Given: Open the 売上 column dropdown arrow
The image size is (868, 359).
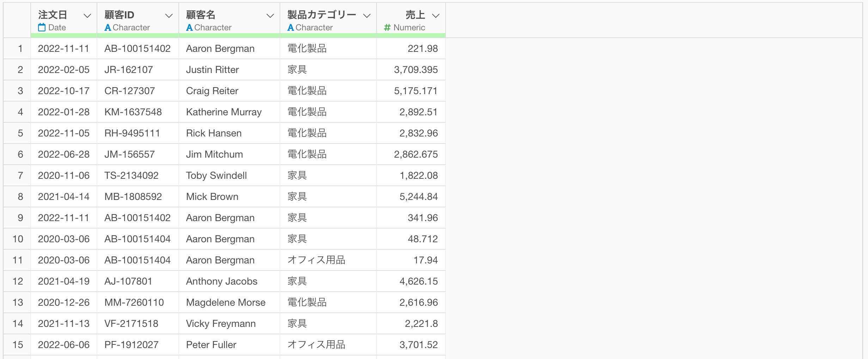Looking at the screenshot, I should point(436,16).
